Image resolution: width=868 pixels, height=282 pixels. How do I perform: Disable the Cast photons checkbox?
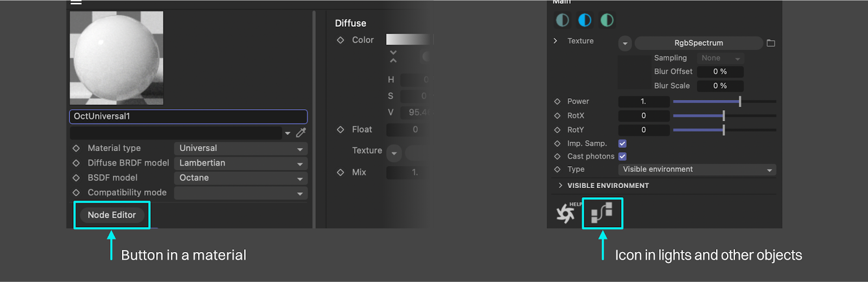622,156
